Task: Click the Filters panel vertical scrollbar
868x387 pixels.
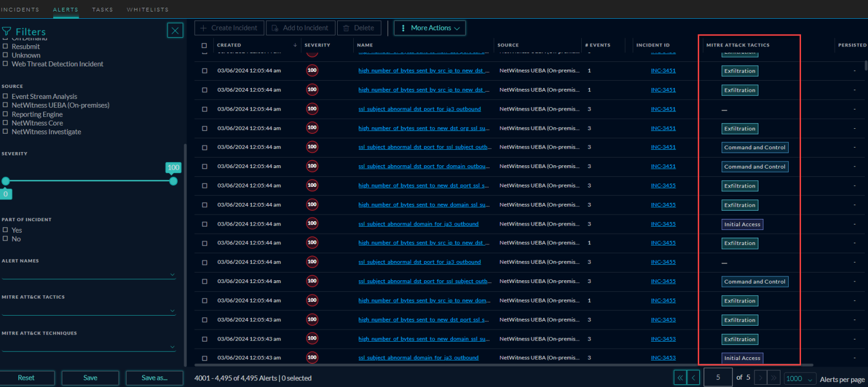Action: [x=185, y=254]
